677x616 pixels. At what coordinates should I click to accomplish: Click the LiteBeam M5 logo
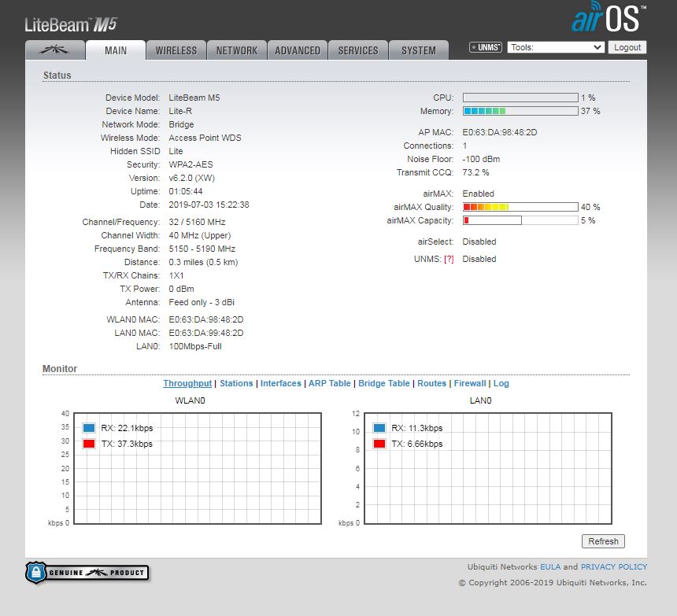click(x=71, y=24)
